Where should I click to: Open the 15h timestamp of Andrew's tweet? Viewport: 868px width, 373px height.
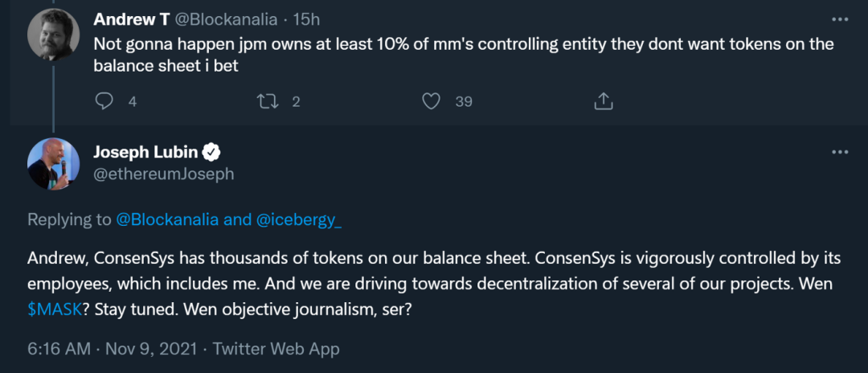point(306,19)
